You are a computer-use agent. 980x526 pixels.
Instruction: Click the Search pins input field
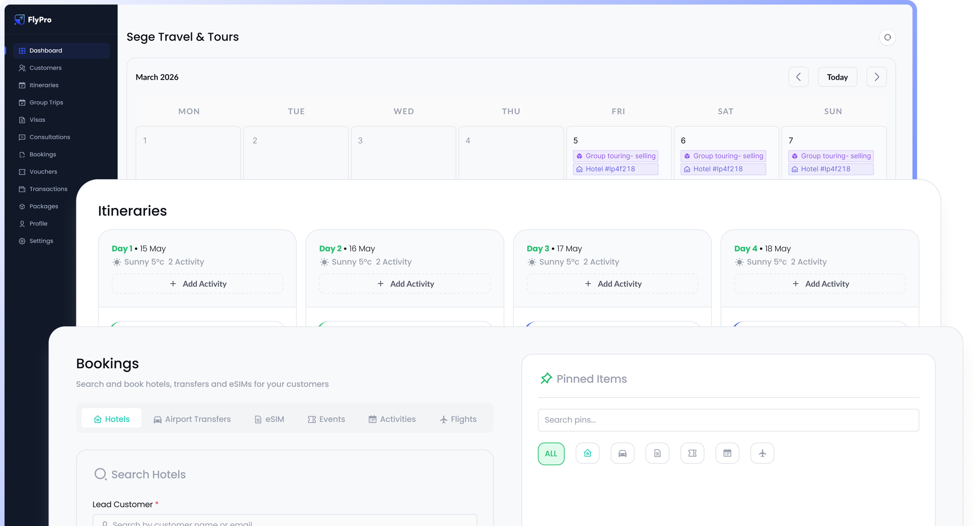click(728, 420)
